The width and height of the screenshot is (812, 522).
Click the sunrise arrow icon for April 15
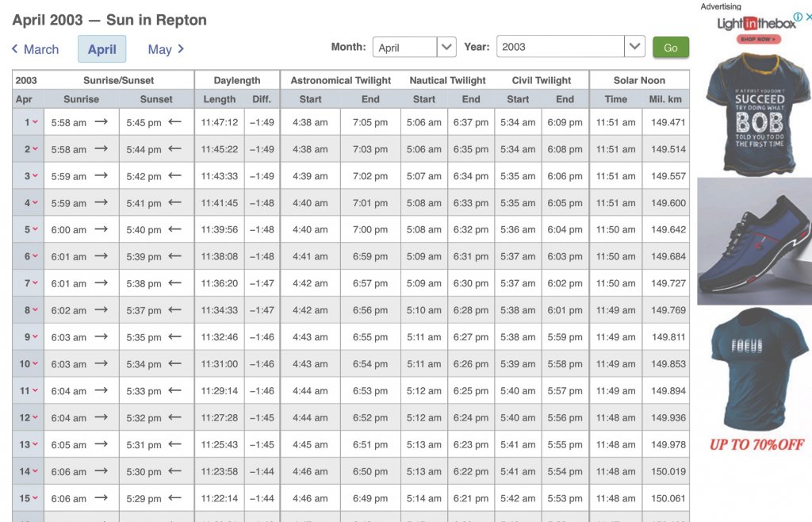pyautogui.click(x=101, y=498)
